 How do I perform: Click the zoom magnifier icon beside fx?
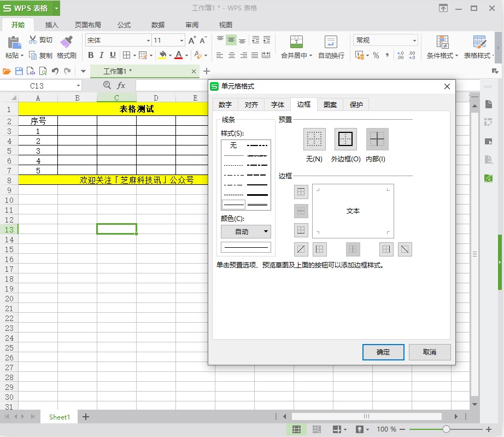[107, 85]
